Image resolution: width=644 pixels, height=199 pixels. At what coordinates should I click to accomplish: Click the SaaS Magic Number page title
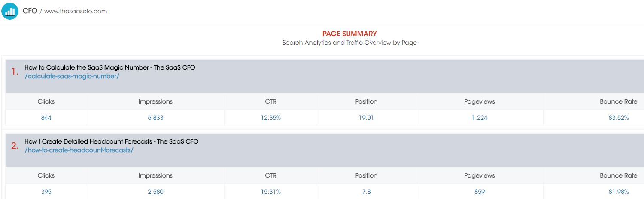tap(110, 67)
